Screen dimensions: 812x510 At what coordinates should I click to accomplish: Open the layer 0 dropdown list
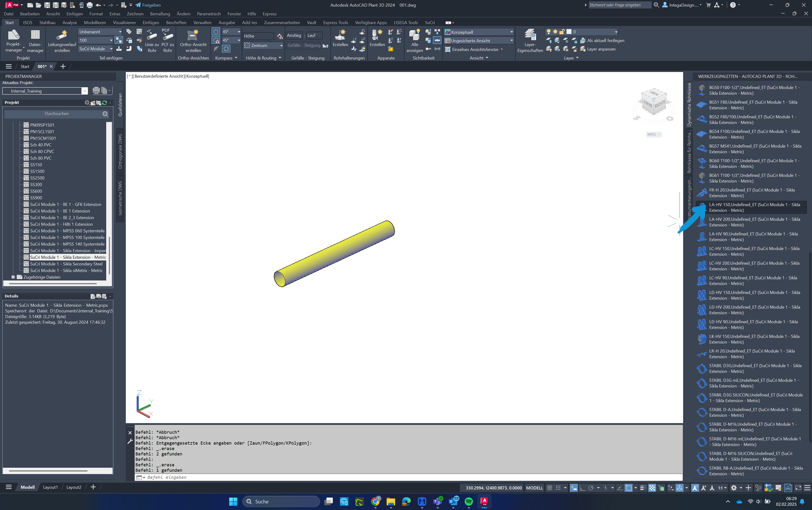coord(582,32)
